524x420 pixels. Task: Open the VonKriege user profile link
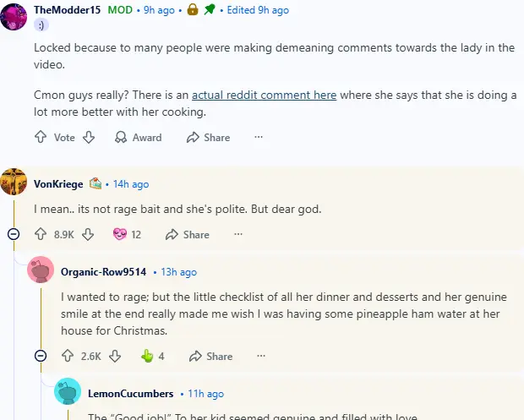(x=58, y=183)
